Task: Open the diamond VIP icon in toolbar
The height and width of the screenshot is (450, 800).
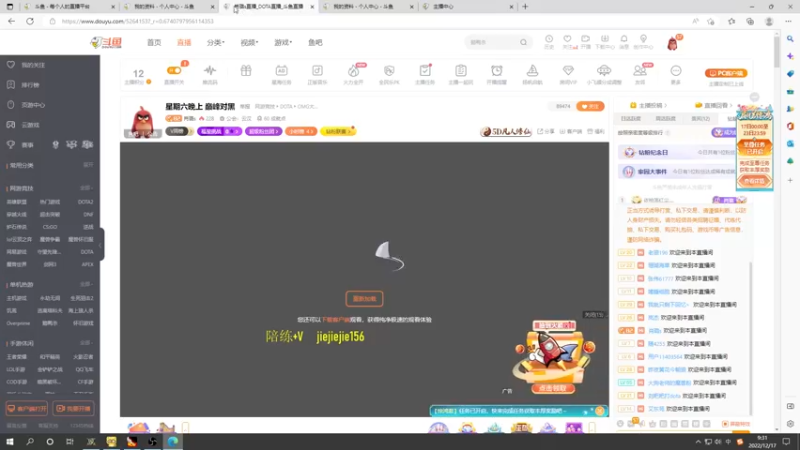Action: [x=568, y=73]
